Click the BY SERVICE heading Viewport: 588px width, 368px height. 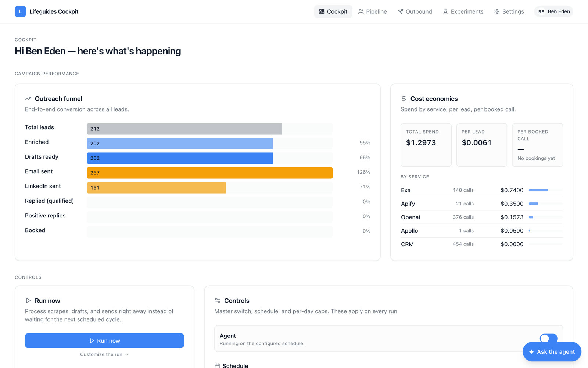415,177
